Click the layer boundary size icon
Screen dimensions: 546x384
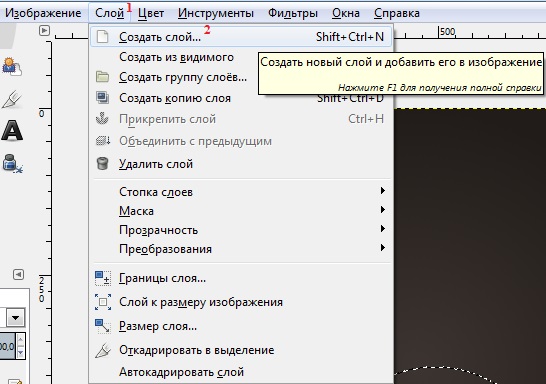(x=103, y=279)
